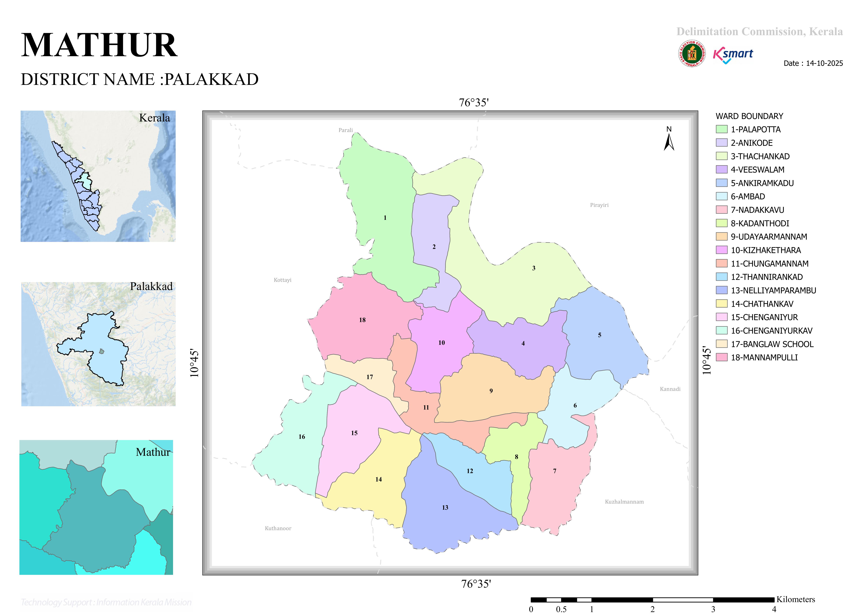Click the left 10°45' latitude label
Screen dimensions: 868x614
pos(194,363)
